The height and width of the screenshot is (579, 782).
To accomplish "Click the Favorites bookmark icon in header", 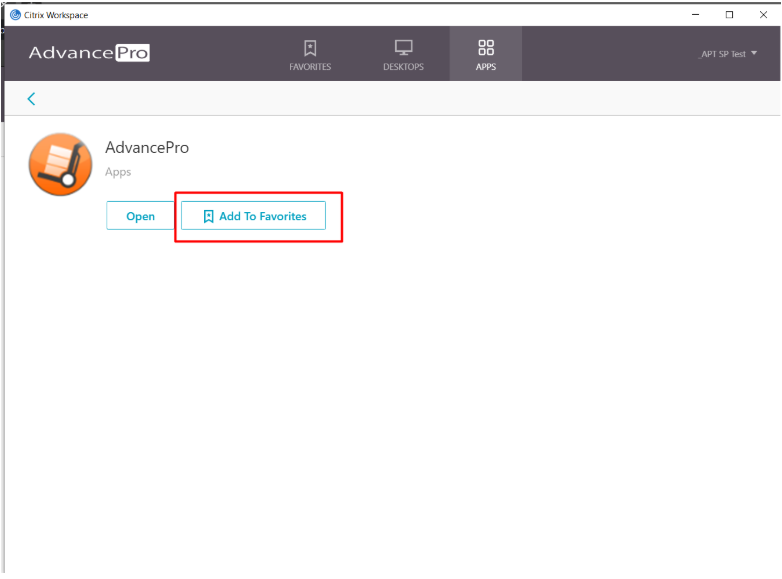I will [310, 47].
